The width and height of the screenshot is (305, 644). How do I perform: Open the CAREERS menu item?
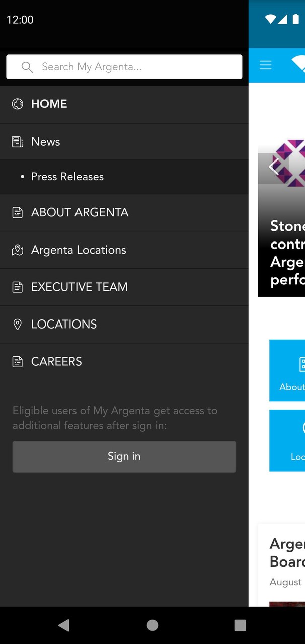[x=56, y=362]
